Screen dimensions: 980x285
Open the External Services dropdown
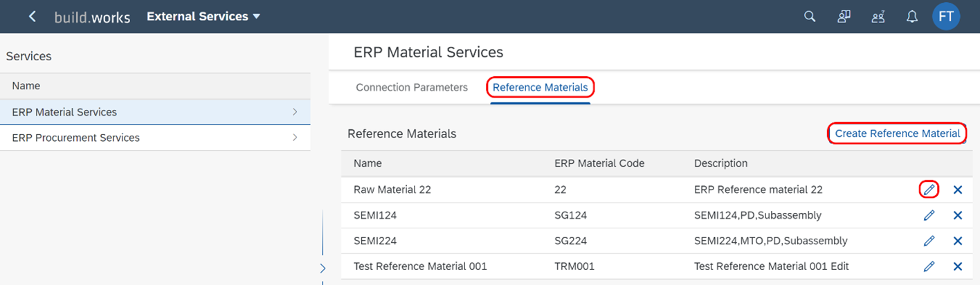[x=203, y=17]
